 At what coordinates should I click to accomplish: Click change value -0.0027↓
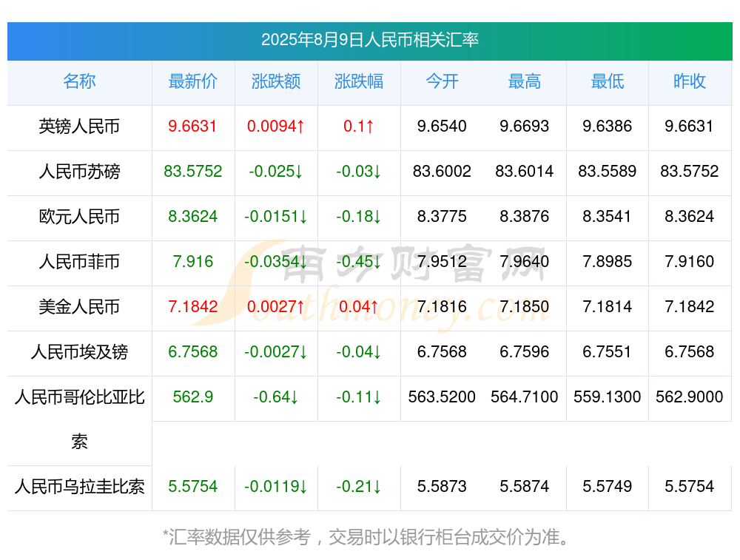coord(276,352)
